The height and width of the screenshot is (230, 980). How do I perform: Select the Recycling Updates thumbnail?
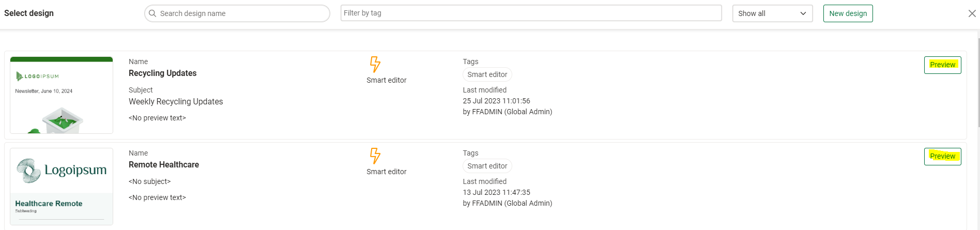point(62,96)
